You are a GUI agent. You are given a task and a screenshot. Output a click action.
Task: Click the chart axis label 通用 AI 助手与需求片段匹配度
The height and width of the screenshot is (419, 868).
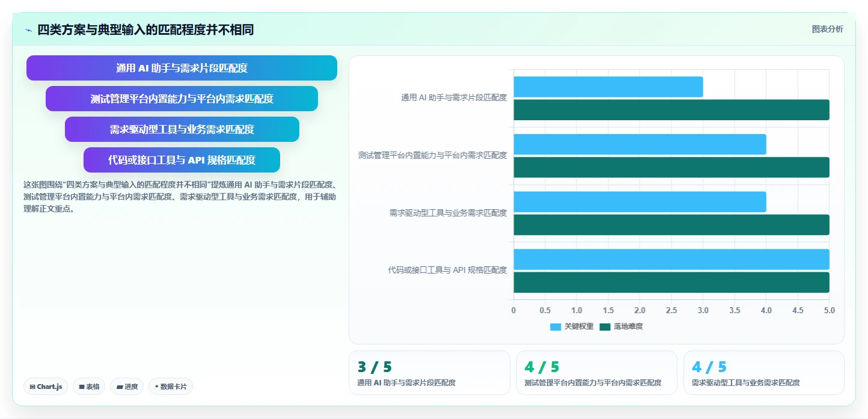point(454,98)
